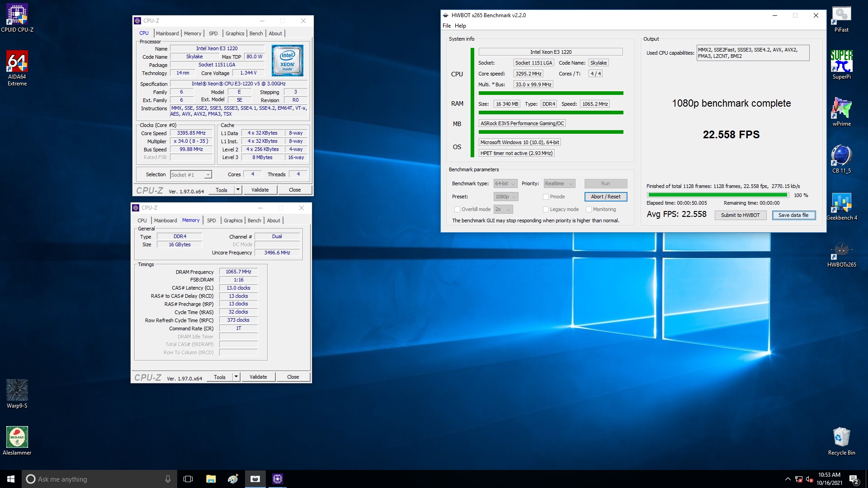Toggle the Legacy mode checkbox
The image size is (868, 488).
[546, 209]
